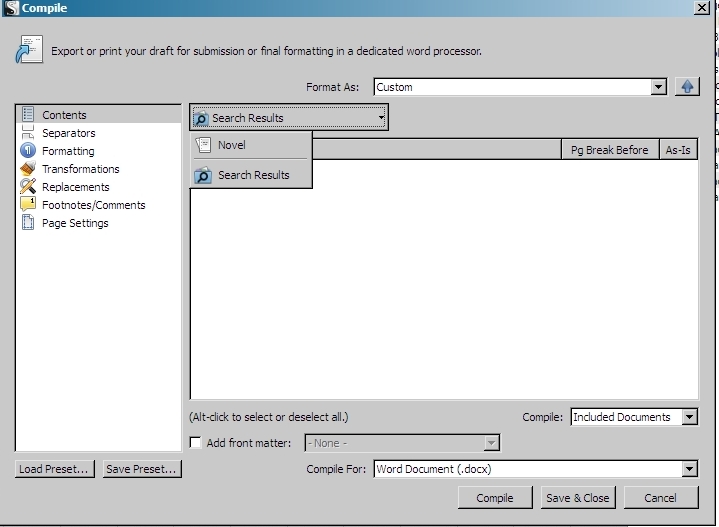Click the blue up-arrow button beside Format As

point(686,87)
